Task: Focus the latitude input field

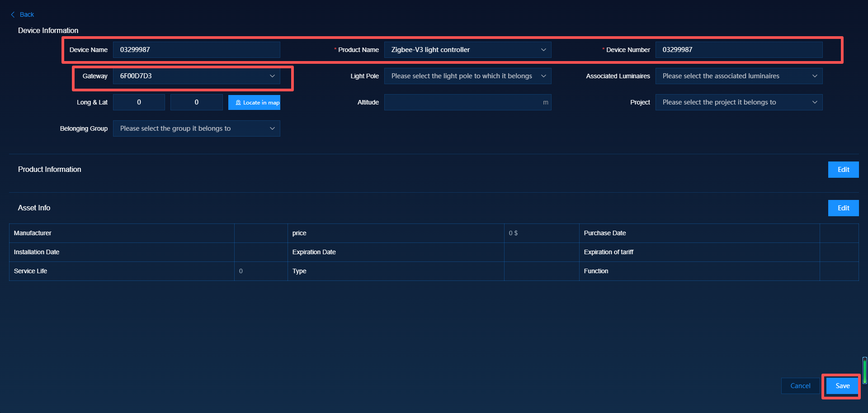Action: (x=196, y=102)
